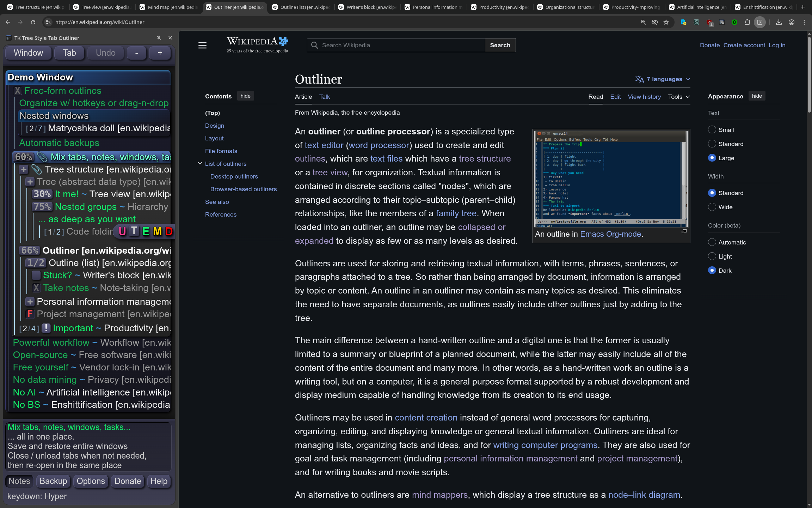Open the TK Tree Style Tab Outliner extension icon
This screenshot has width=812, height=508.
722,22
